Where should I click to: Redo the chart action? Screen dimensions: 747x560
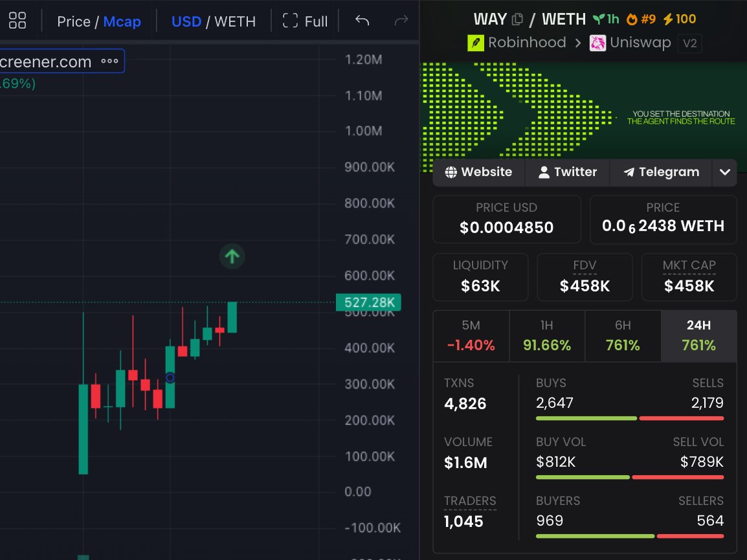[x=401, y=21]
